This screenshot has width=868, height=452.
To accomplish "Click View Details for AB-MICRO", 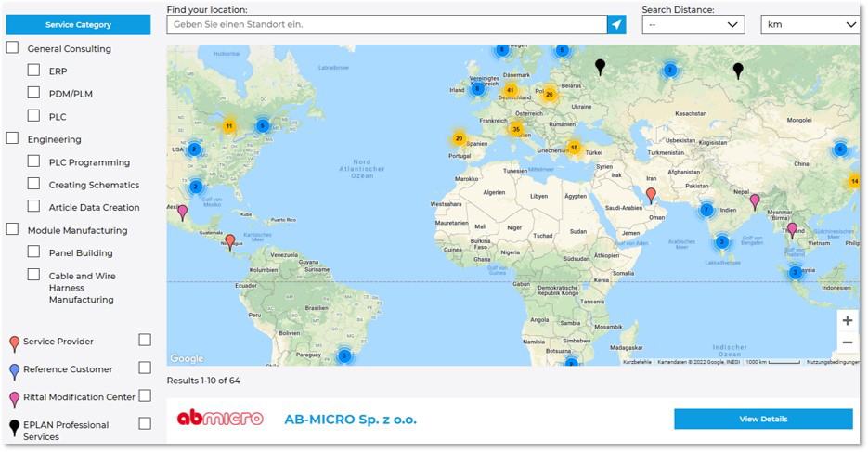I will pyautogui.click(x=762, y=419).
